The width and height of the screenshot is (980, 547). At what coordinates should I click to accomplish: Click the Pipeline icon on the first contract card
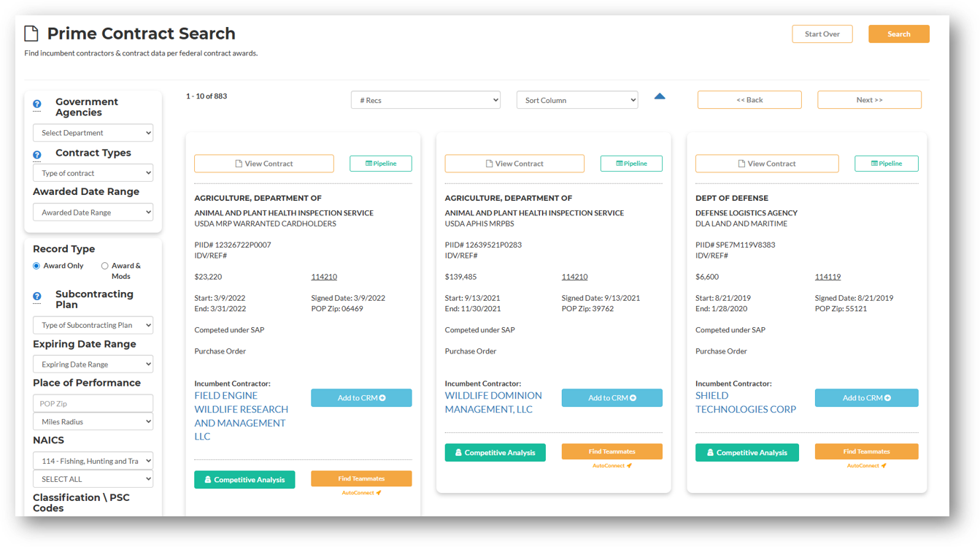pos(367,164)
